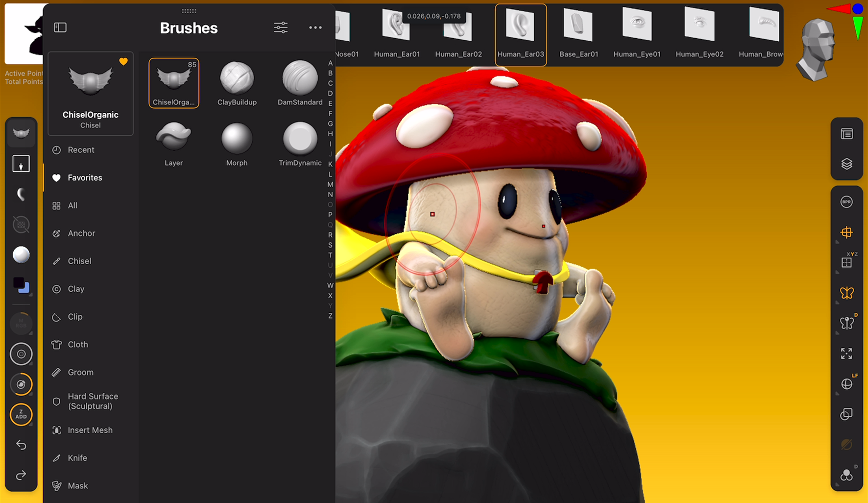Click the BPR render button

(x=846, y=201)
